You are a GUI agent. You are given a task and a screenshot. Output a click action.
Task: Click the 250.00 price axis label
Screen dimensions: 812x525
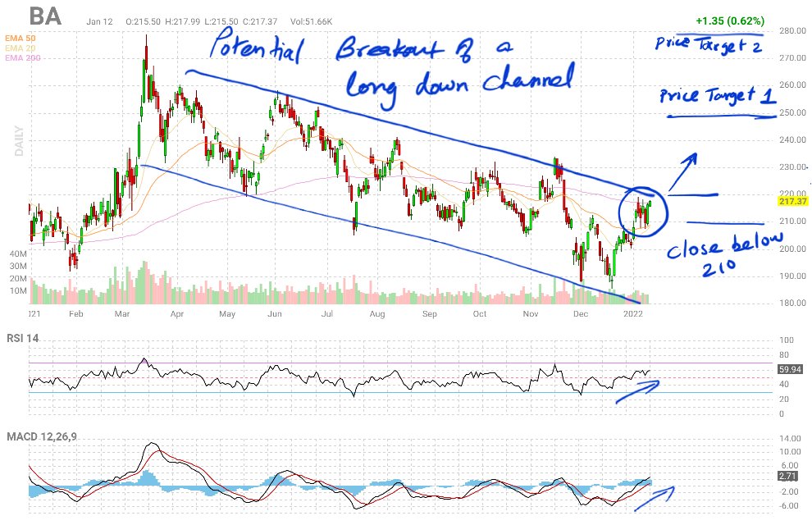point(792,112)
